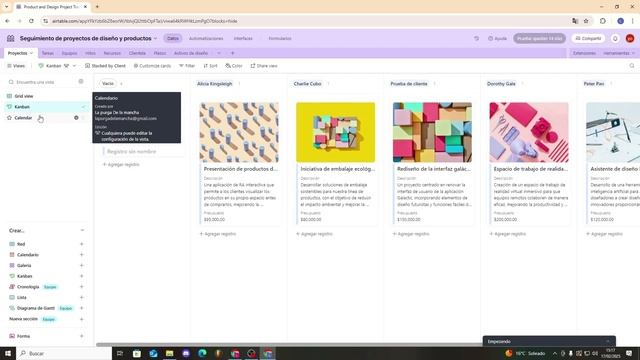Open the base name dropdown menu

pos(155,38)
